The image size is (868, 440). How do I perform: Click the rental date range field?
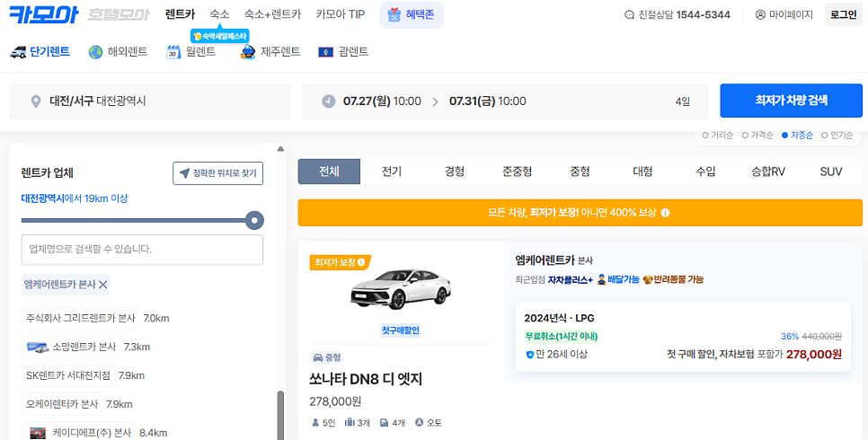(x=505, y=101)
